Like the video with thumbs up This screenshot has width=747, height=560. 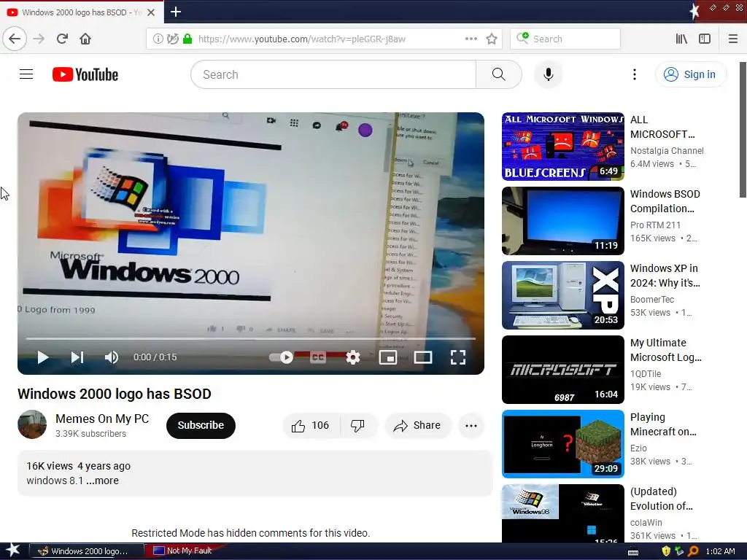[311, 425]
